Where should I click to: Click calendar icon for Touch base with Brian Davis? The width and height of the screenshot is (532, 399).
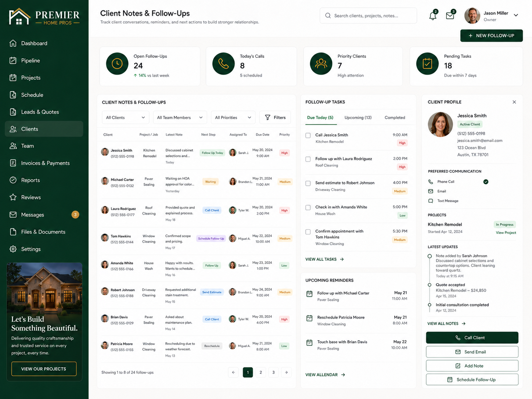(309, 343)
